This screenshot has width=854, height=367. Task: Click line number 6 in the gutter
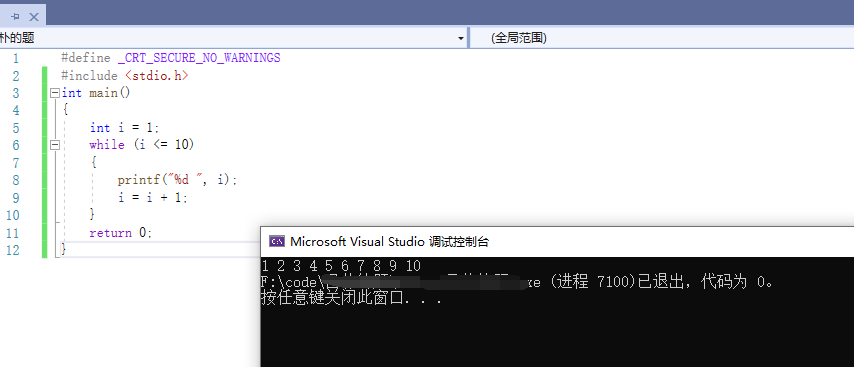pyautogui.click(x=15, y=145)
